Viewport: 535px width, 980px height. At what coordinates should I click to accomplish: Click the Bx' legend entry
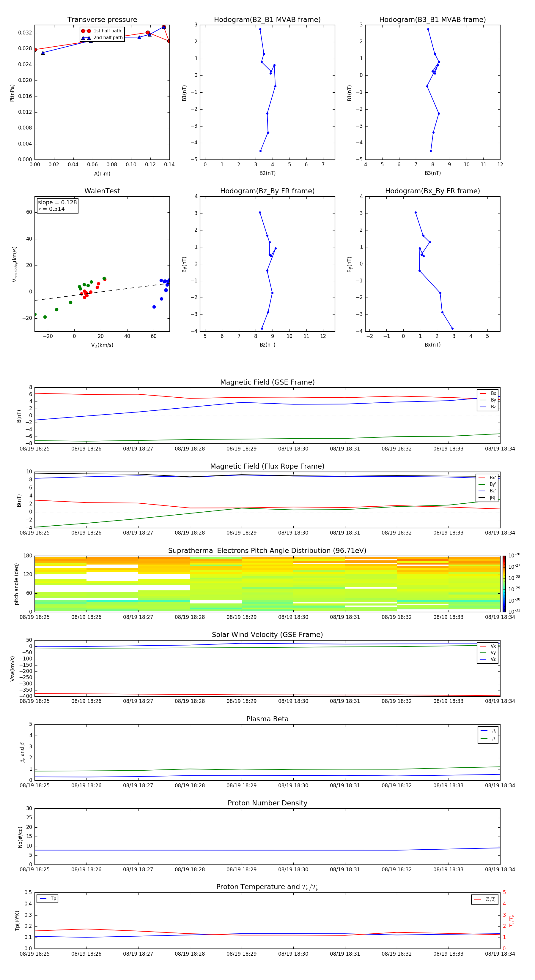click(x=487, y=478)
